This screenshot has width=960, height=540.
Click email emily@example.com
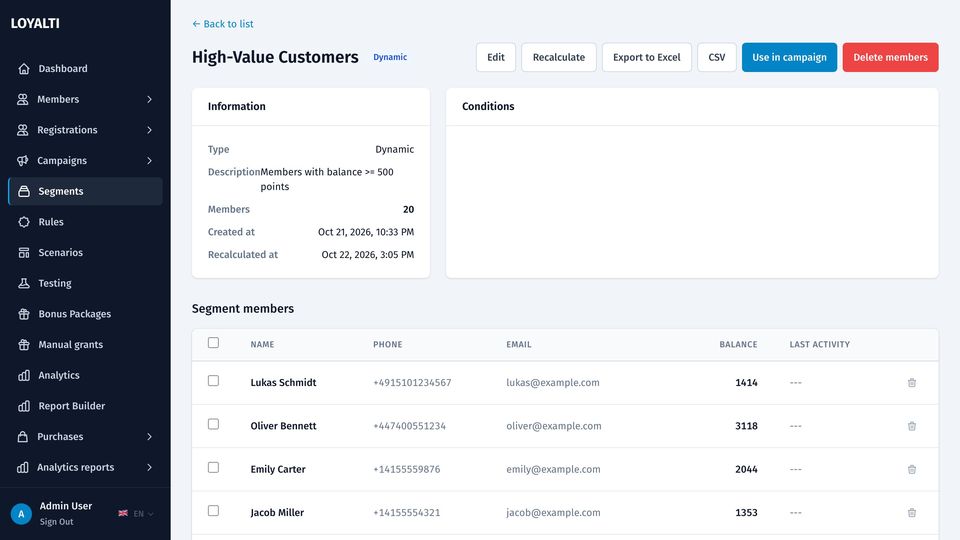[x=553, y=470]
